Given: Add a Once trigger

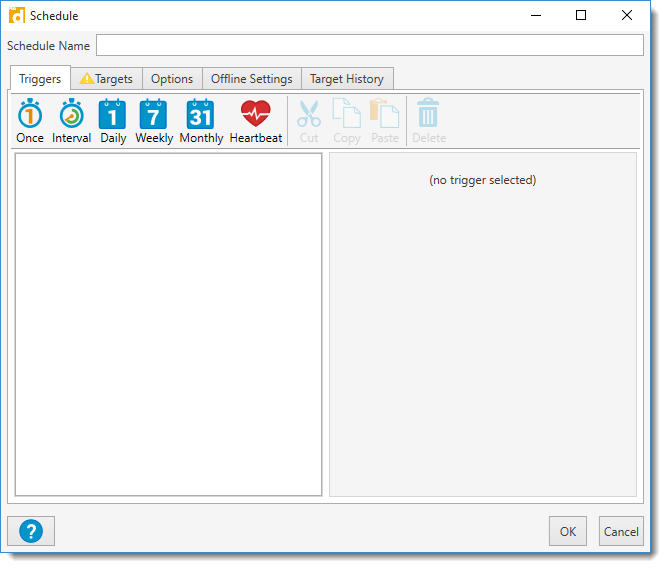Looking at the screenshot, I should click(x=30, y=121).
